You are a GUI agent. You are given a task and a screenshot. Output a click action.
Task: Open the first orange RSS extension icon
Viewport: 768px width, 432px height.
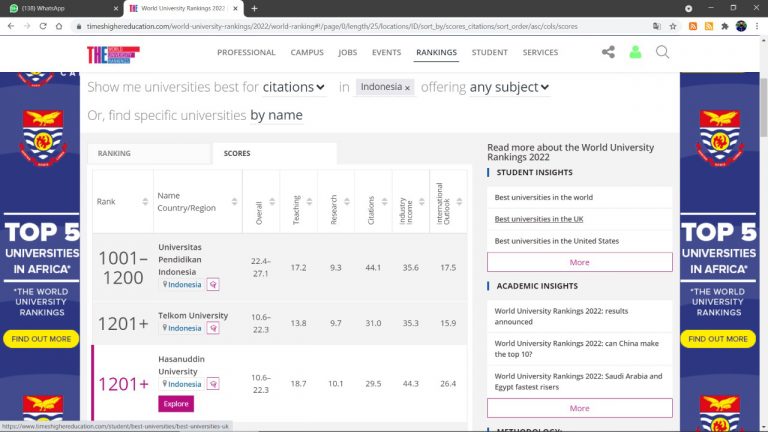pos(693,26)
